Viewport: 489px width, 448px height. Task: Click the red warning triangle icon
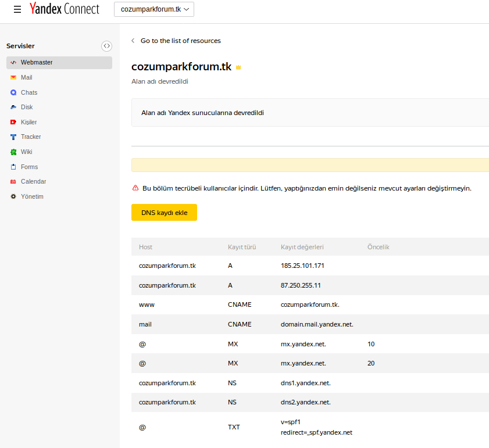point(135,188)
